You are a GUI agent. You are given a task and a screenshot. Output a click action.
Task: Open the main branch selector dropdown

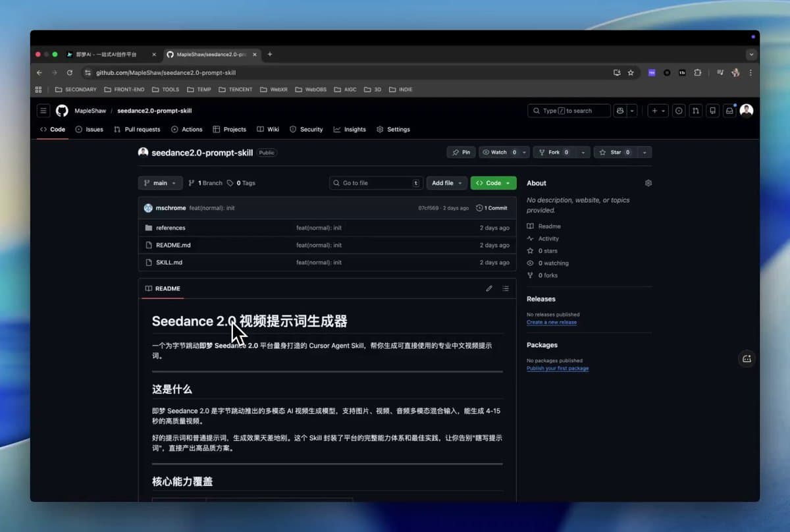tap(160, 183)
